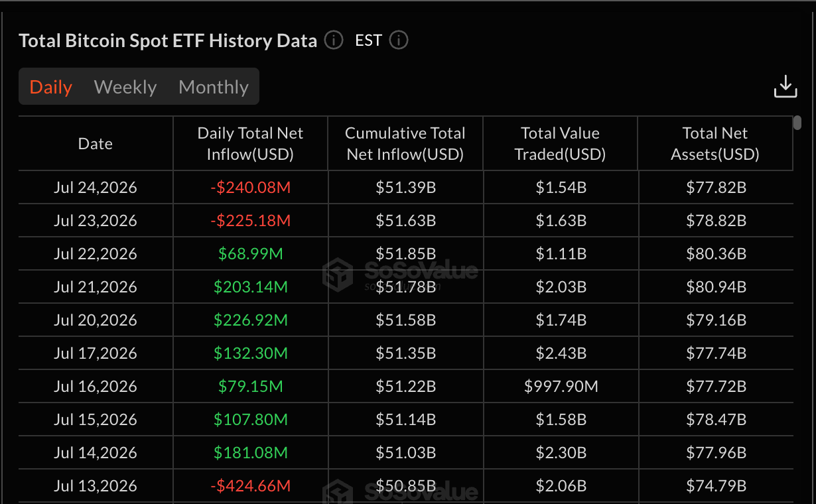Click the info icon beside EST
Screen dimensions: 816x504
pos(399,40)
